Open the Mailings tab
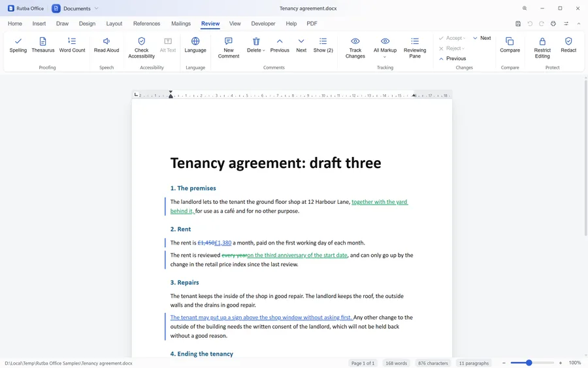Image resolution: width=588 pixels, height=368 pixels. (181, 24)
